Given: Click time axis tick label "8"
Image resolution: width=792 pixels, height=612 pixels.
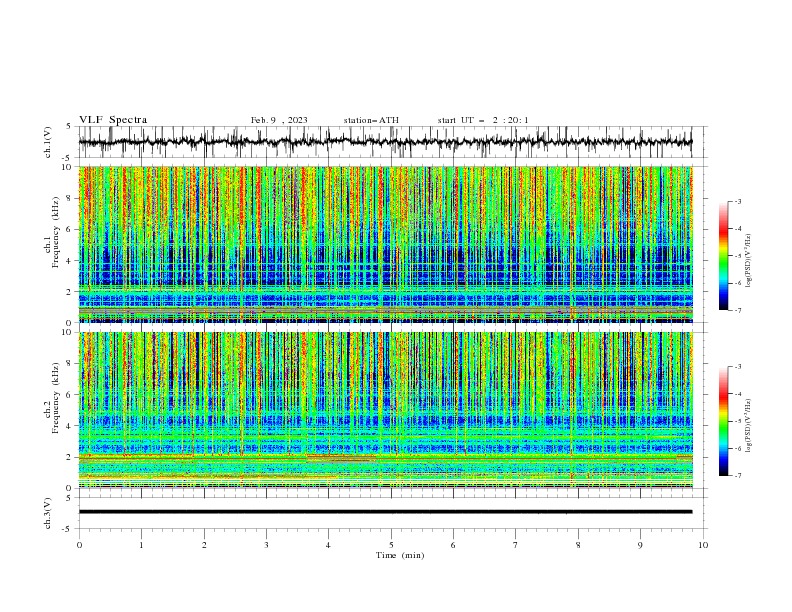Looking at the screenshot, I should (578, 545).
